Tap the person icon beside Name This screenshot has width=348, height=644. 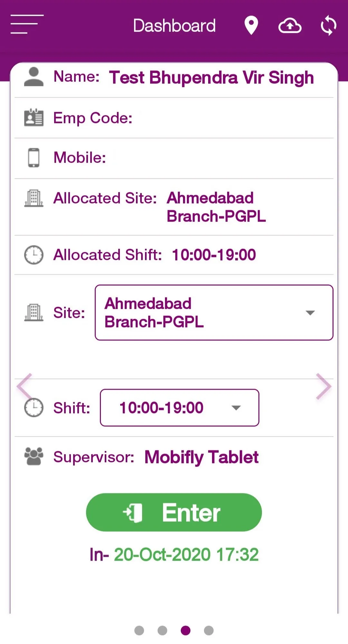(x=34, y=77)
